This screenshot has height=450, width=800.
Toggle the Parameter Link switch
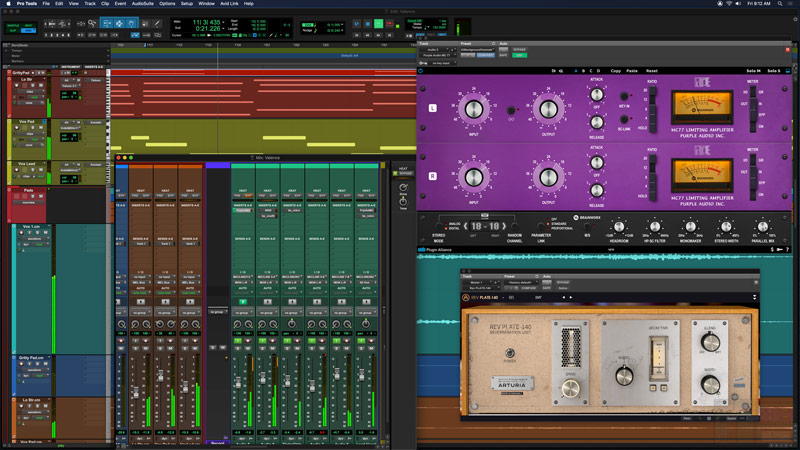pyautogui.click(x=541, y=226)
